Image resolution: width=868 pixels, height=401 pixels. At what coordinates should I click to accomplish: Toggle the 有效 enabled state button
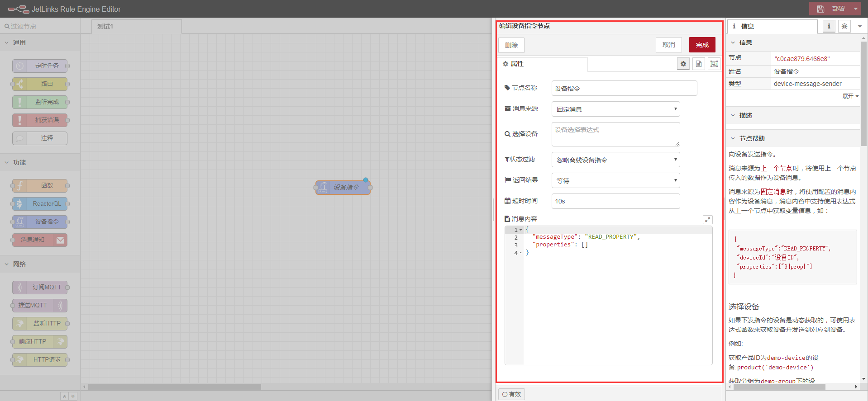[511, 394]
